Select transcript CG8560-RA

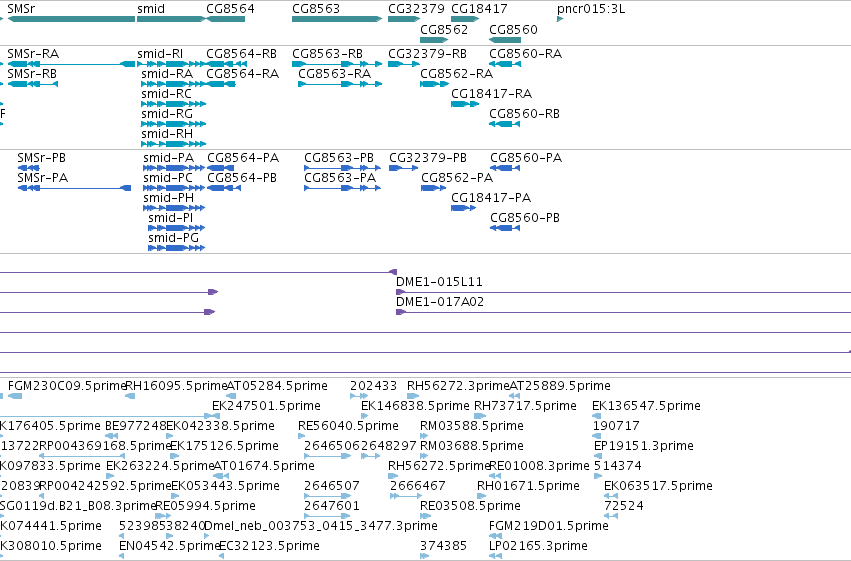(525, 54)
